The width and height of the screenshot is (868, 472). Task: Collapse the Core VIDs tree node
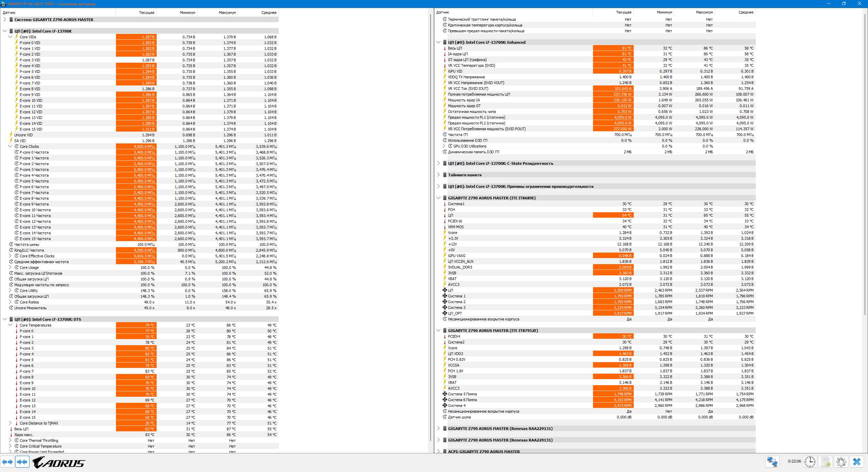[10, 37]
